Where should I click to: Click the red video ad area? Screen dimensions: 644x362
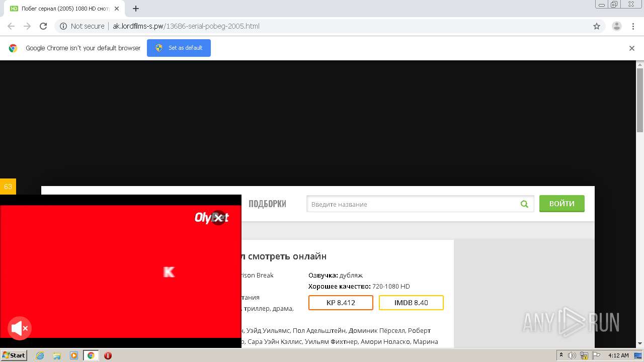(121, 271)
